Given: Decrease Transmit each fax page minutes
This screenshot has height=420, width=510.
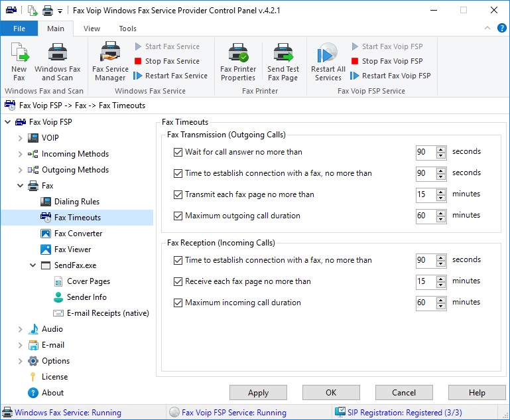Looking at the screenshot, I should pos(441,198).
